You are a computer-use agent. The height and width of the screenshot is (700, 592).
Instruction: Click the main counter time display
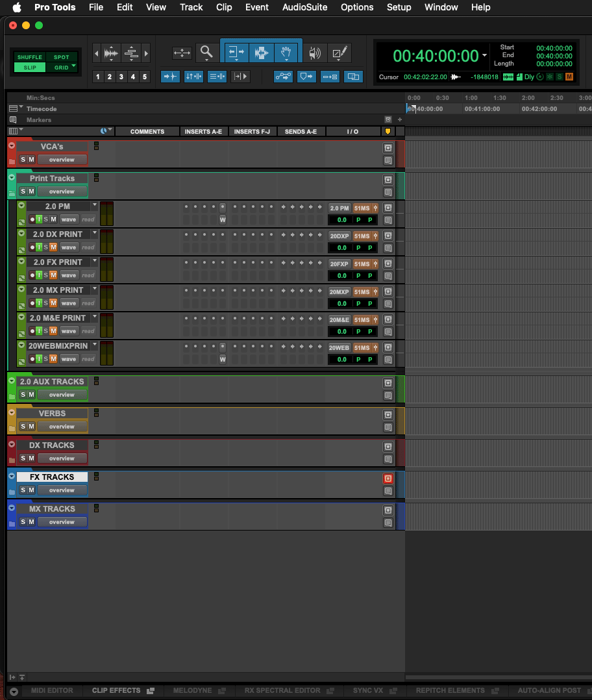pyautogui.click(x=436, y=56)
